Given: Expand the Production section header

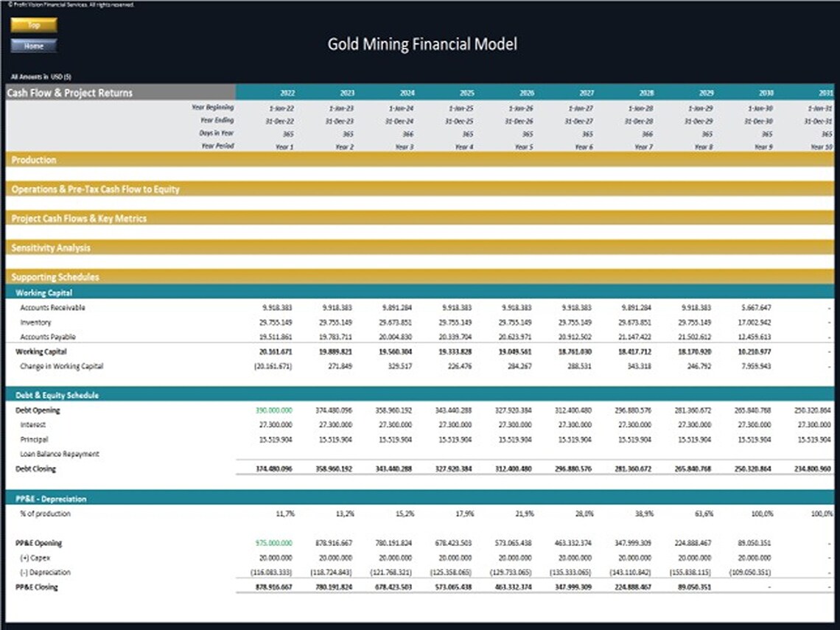Looking at the screenshot, I should [x=419, y=160].
